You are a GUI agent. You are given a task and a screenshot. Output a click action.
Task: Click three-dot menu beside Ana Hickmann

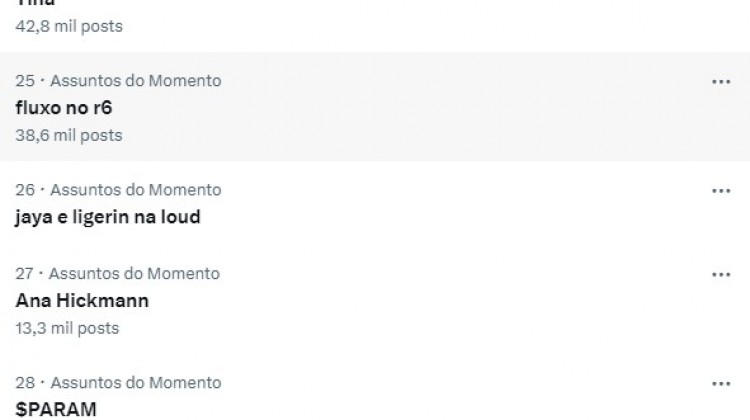point(721,275)
